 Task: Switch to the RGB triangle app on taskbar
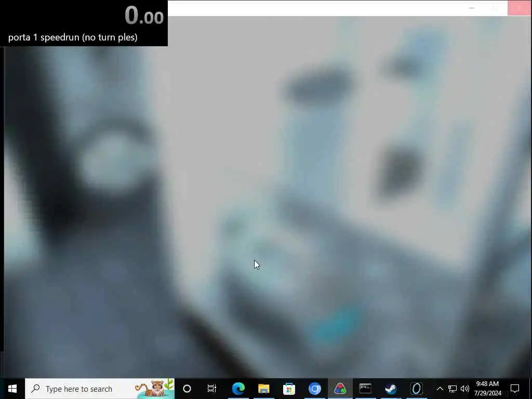point(340,389)
